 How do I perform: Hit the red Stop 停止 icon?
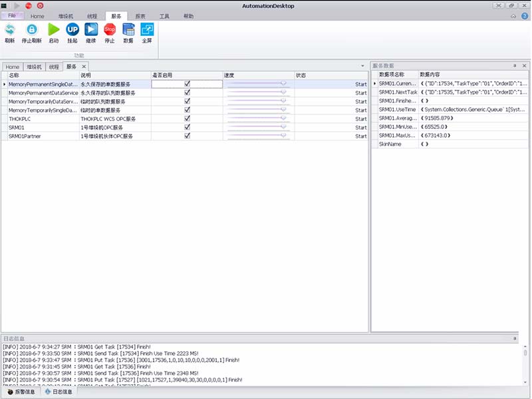pyautogui.click(x=110, y=31)
